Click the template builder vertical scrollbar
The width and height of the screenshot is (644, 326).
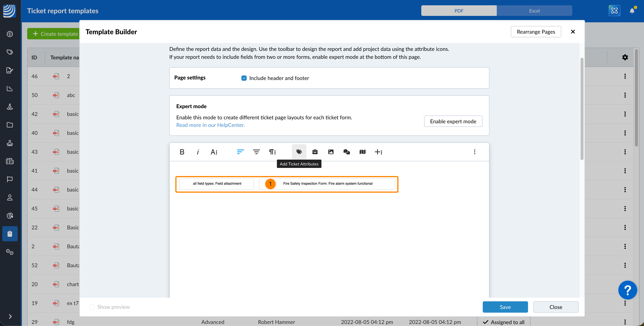point(582,109)
